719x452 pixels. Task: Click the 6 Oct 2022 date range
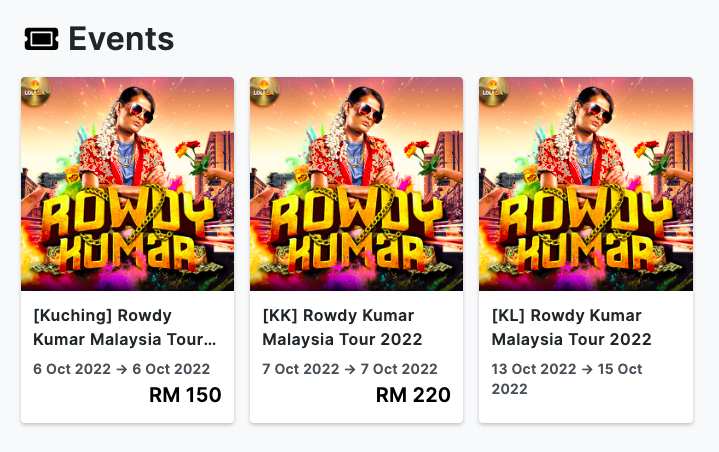point(122,369)
